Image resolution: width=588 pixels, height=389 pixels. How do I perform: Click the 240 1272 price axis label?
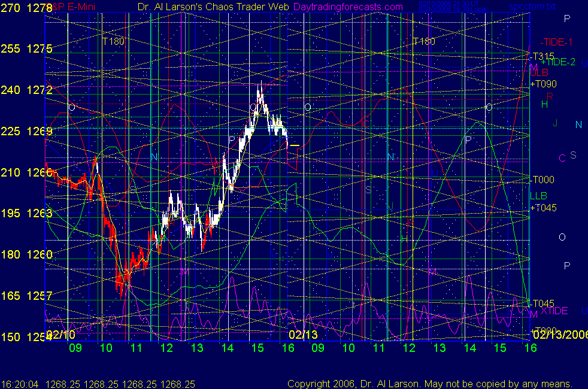coord(26,90)
